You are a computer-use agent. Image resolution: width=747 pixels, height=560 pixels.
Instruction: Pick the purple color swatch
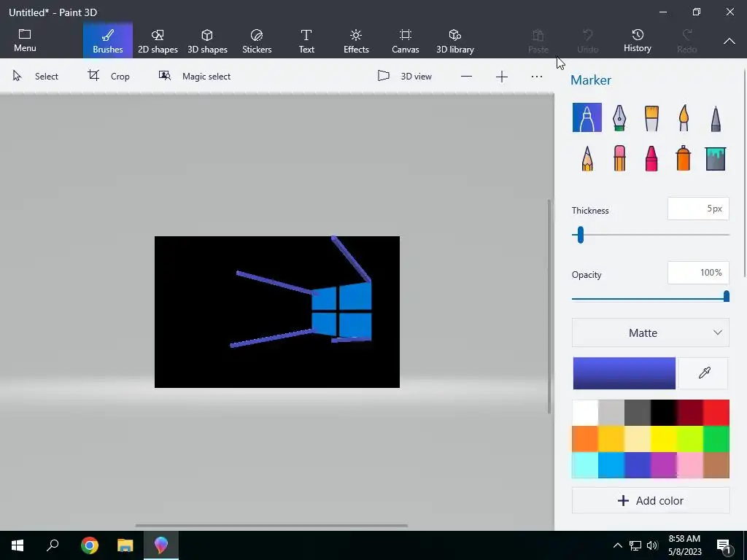click(x=664, y=464)
